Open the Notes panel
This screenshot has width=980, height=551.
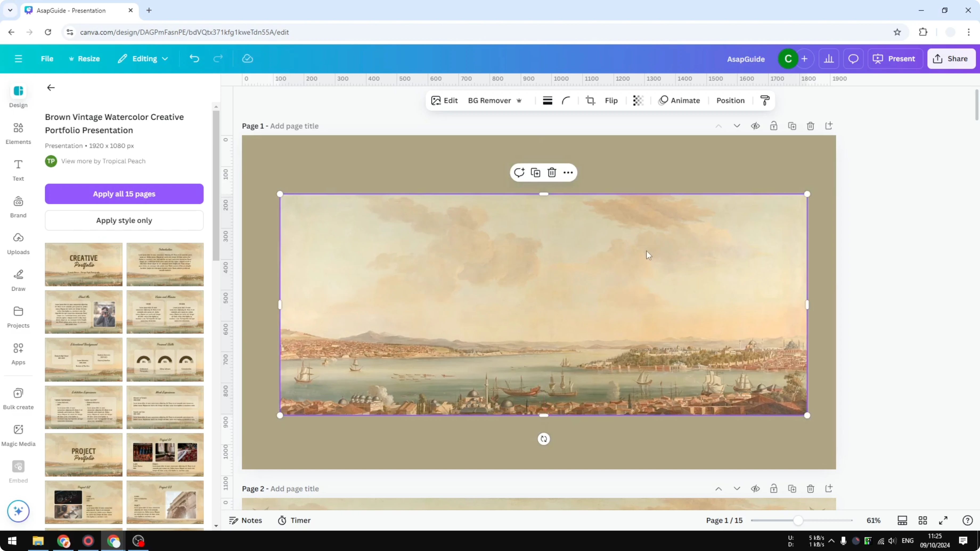(x=245, y=520)
